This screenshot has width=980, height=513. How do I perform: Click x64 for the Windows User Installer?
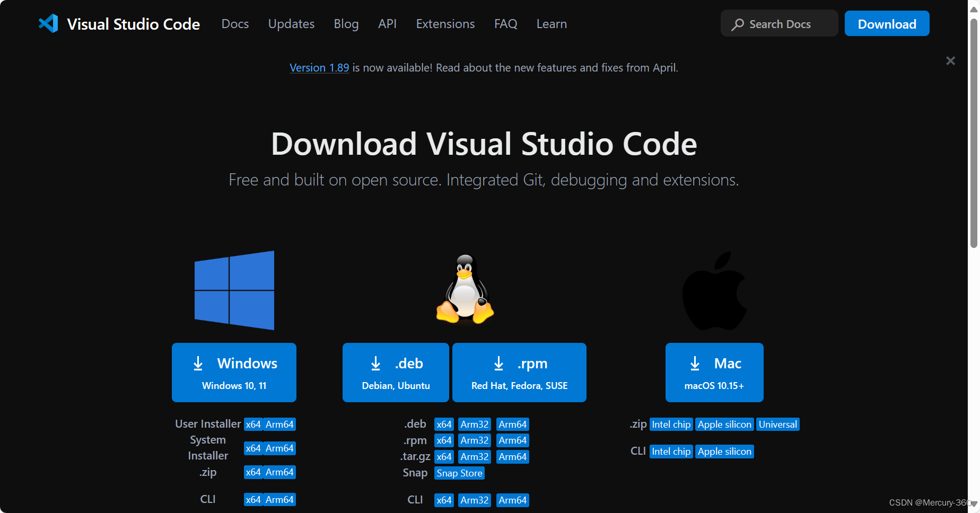253,424
